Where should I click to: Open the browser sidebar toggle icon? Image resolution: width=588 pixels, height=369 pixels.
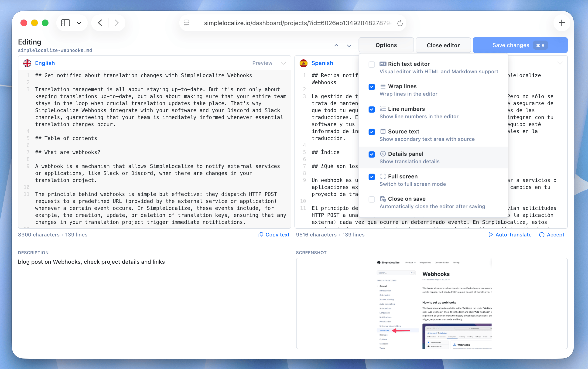pyautogui.click(x=65, y=22)
